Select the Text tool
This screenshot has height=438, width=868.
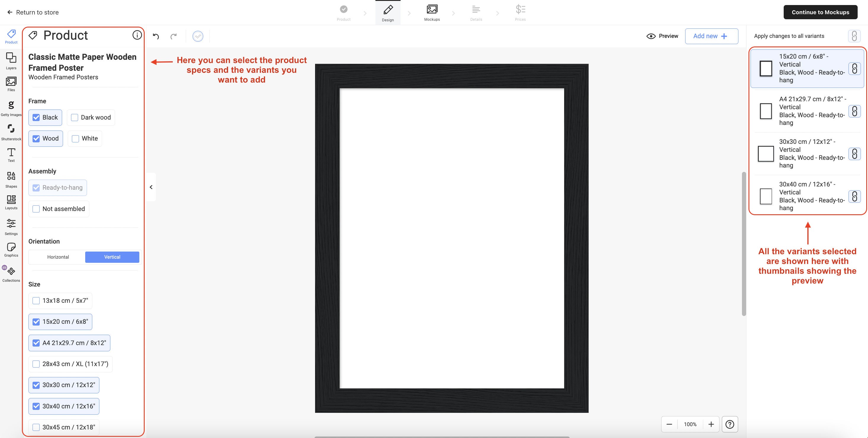(11, 155)
